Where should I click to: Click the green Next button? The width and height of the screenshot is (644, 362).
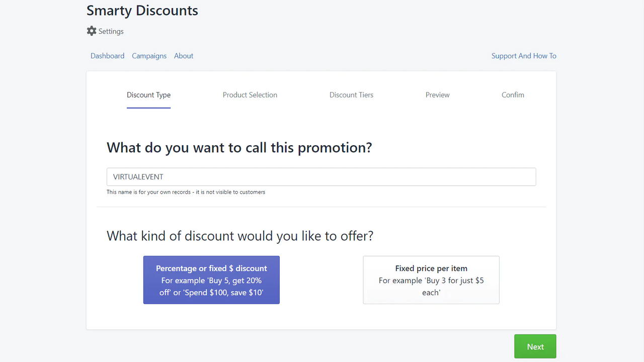535,346
